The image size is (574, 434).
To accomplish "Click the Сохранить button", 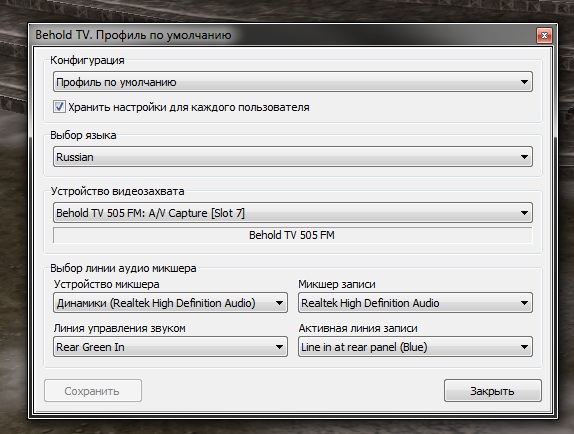I will (93, 391).
